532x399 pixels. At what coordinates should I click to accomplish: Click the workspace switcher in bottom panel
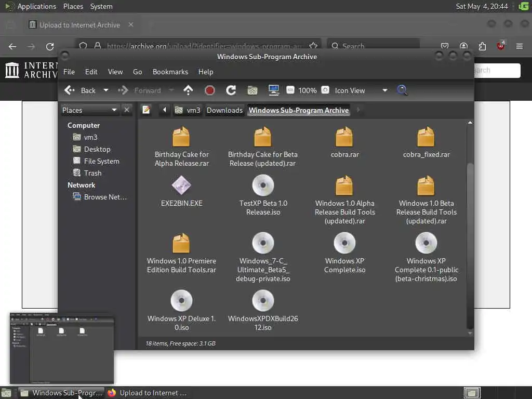pyautogui.click(x=472, y=393)
